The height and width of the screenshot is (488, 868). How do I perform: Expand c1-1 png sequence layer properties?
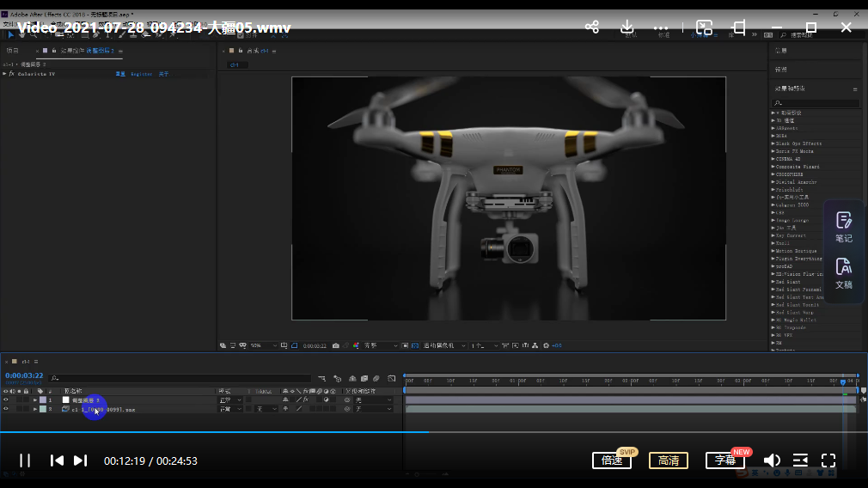tap(35, 410)
